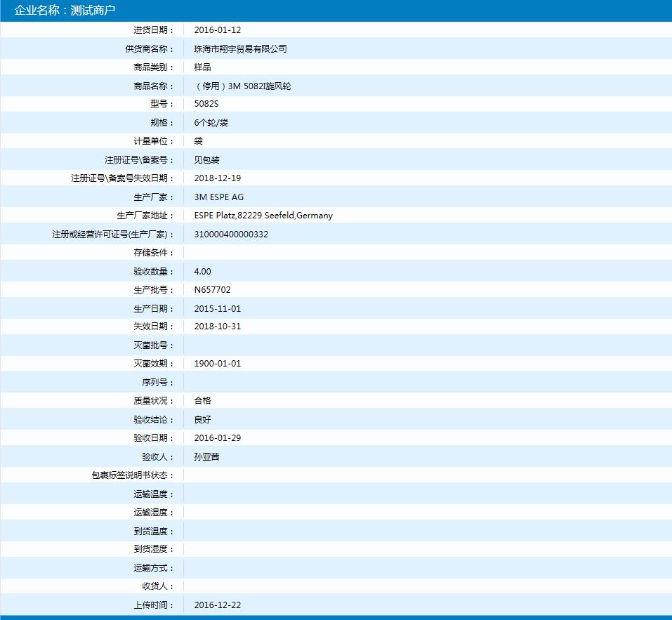
Task: Click production date 2015-11-01
Action: click(217, 309)
